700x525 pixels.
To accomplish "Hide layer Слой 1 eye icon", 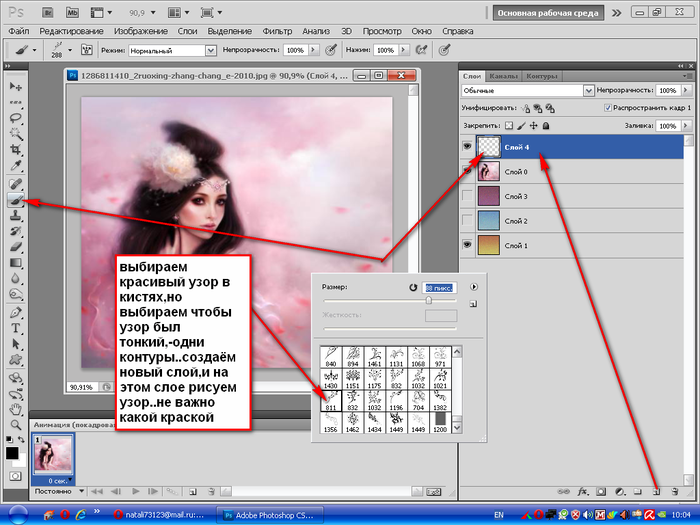I will tap(467, 245).
